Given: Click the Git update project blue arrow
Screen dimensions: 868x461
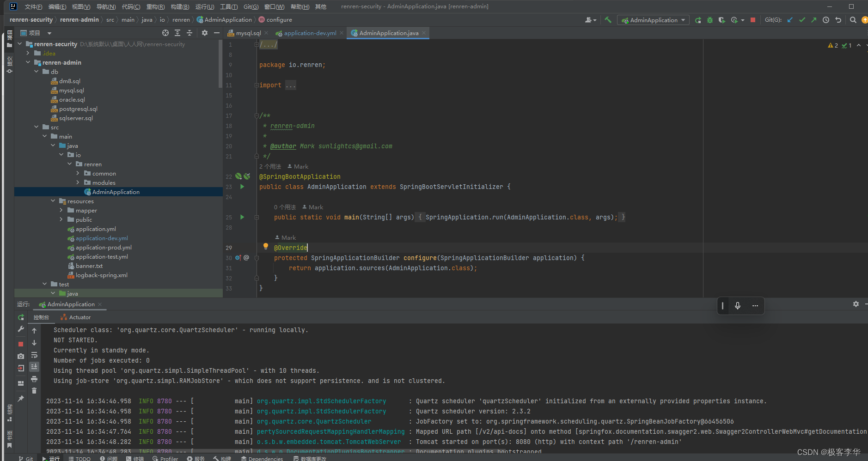Looking at the screenshot, I should (790, 20).
